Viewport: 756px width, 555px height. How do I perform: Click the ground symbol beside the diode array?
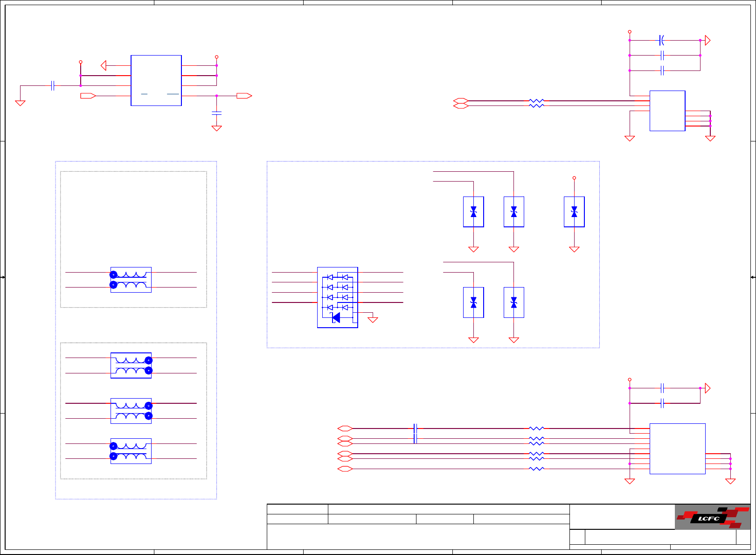pos(373,320)
